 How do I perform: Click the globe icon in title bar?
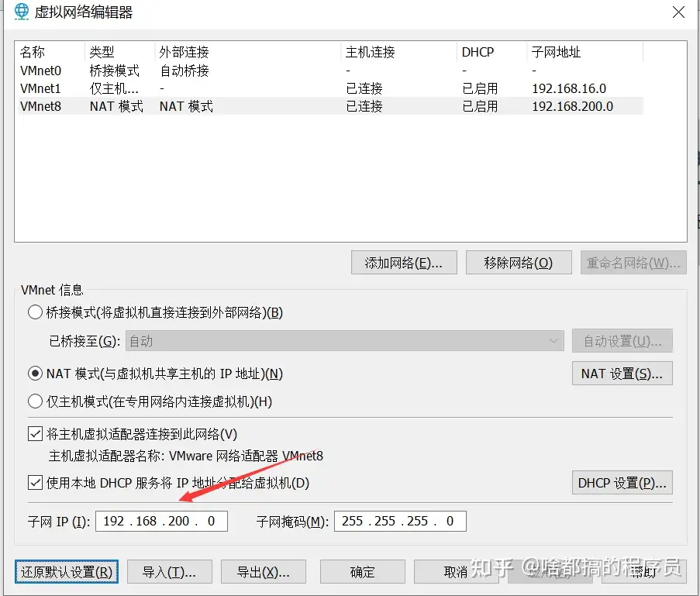21,12
